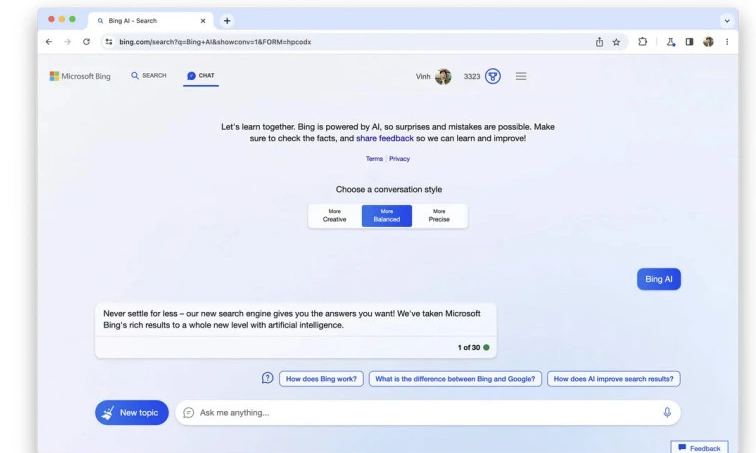756x453 pixels.
Task: Open the Bing hamburger menu
Action: pyautogui.click(x=521, y=76)
